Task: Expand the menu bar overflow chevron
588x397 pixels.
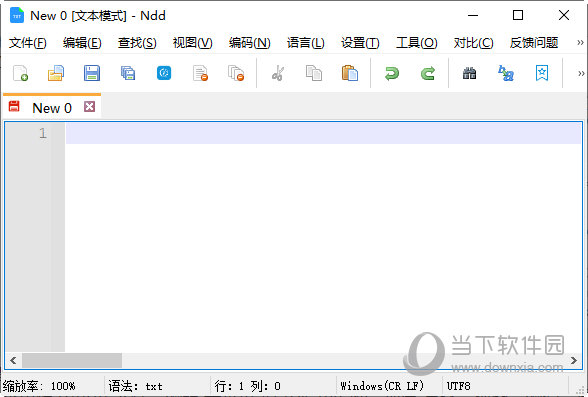Action: [580, 43]
